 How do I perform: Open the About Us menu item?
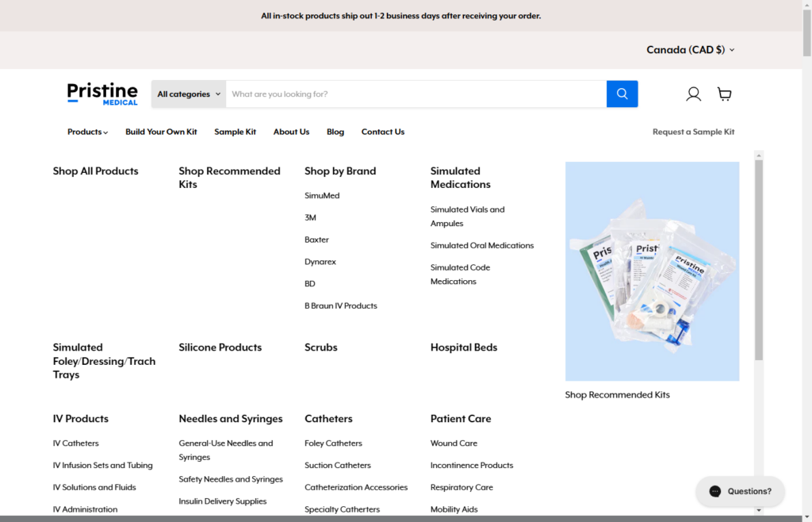point(291,132)
